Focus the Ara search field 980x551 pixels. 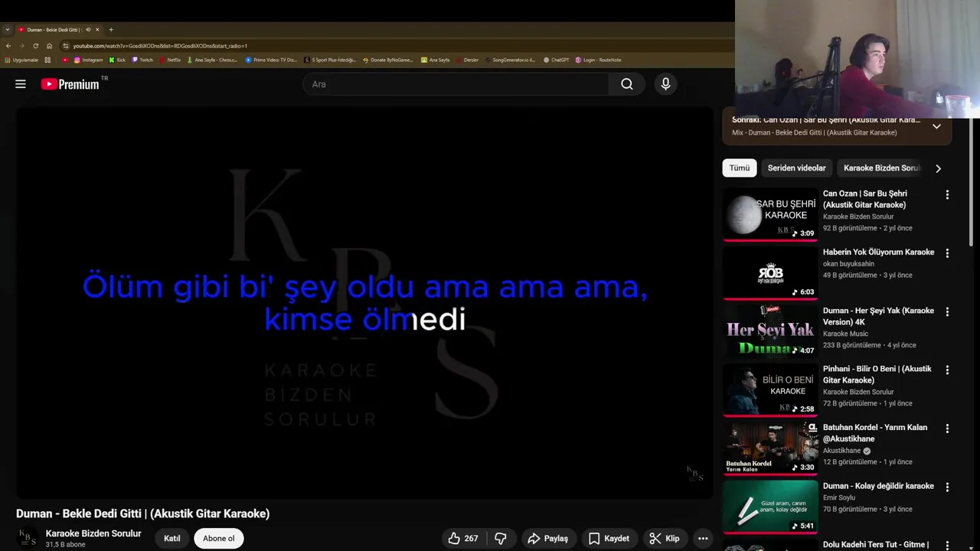pyautogui.click(x=456, y=84)
